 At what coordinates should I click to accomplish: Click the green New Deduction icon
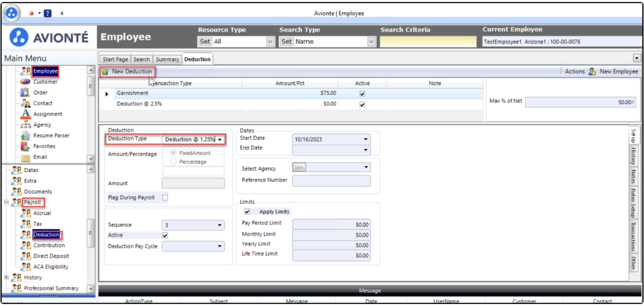105,72
